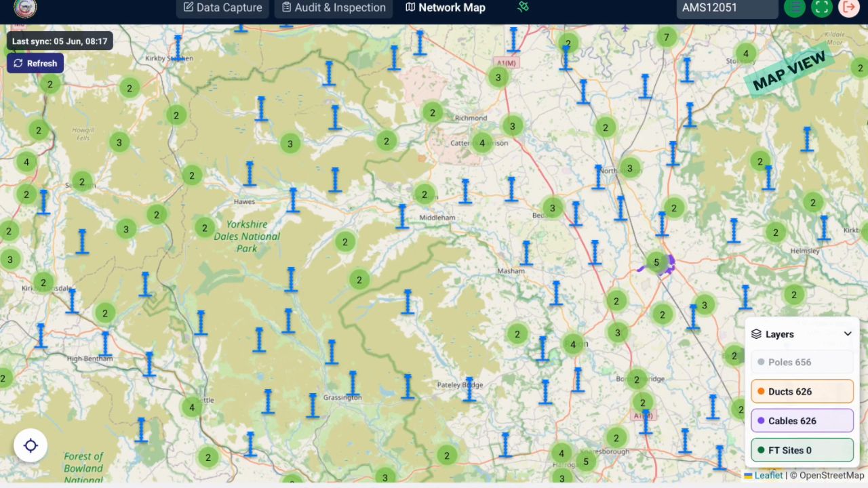868x488 pixels.
Task: Open the OpenStreetMap attribution link
Action: click(831, 475)
